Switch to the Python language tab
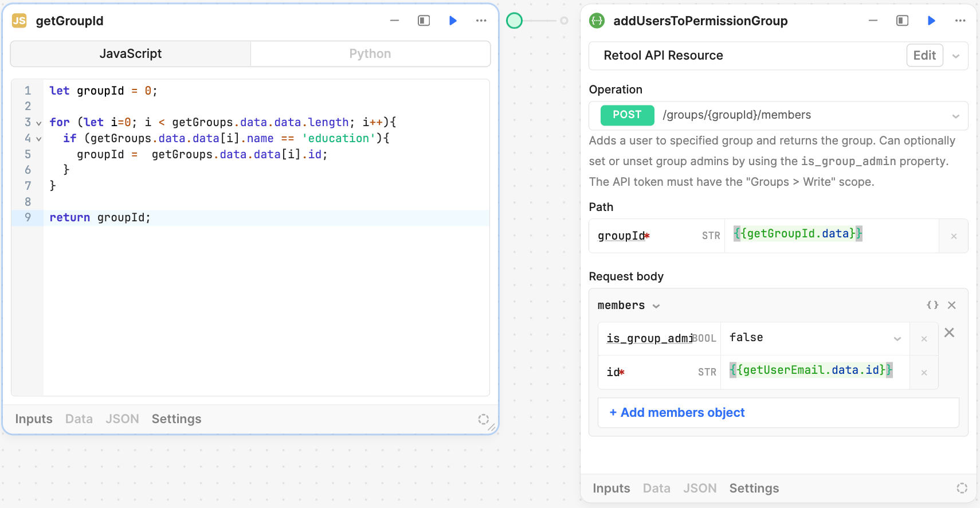Screen dimensions: 980x508 pos(370,54)
